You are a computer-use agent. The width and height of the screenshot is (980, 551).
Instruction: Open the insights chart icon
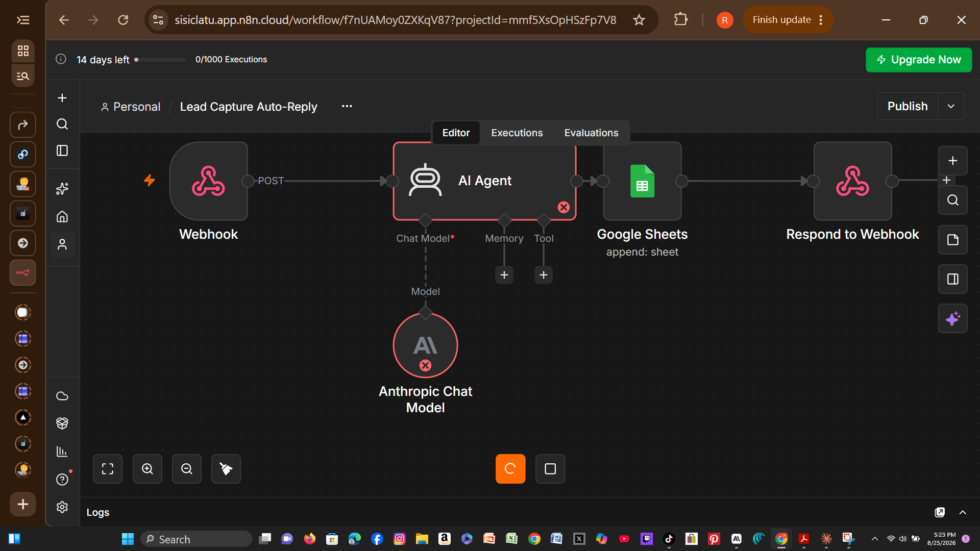point(62,452)
